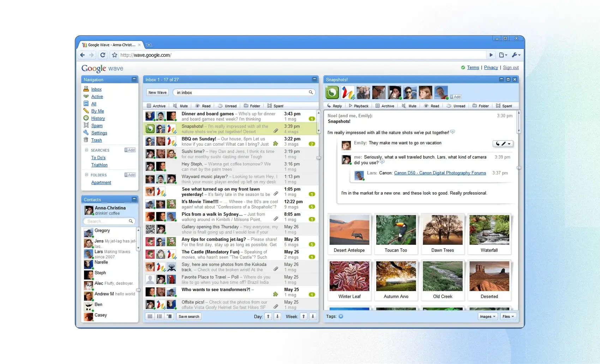Screen dimensions: 600x364
Task: Open the Files dropdown
Action: (509, 316)
